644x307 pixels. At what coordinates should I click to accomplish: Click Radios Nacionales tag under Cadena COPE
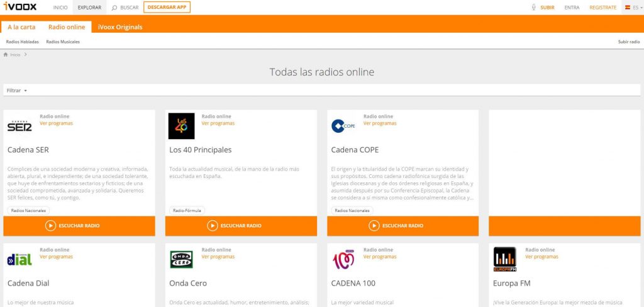[x=352, y=210]
